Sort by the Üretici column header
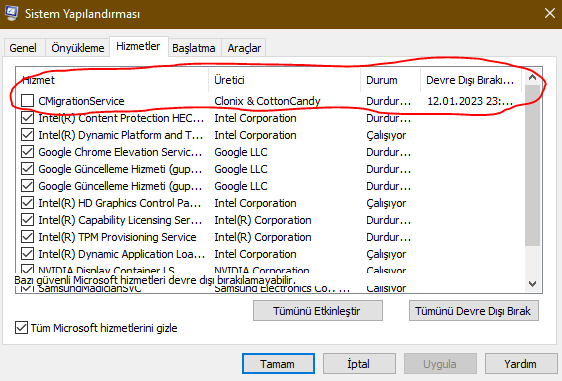562x381 pixels. coord(285,80)
